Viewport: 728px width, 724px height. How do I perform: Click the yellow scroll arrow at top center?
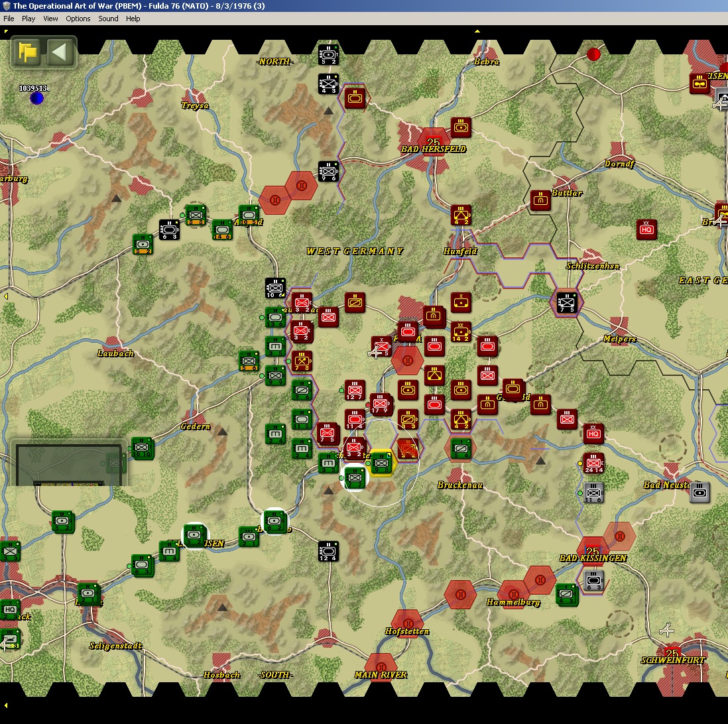[477, 31]
